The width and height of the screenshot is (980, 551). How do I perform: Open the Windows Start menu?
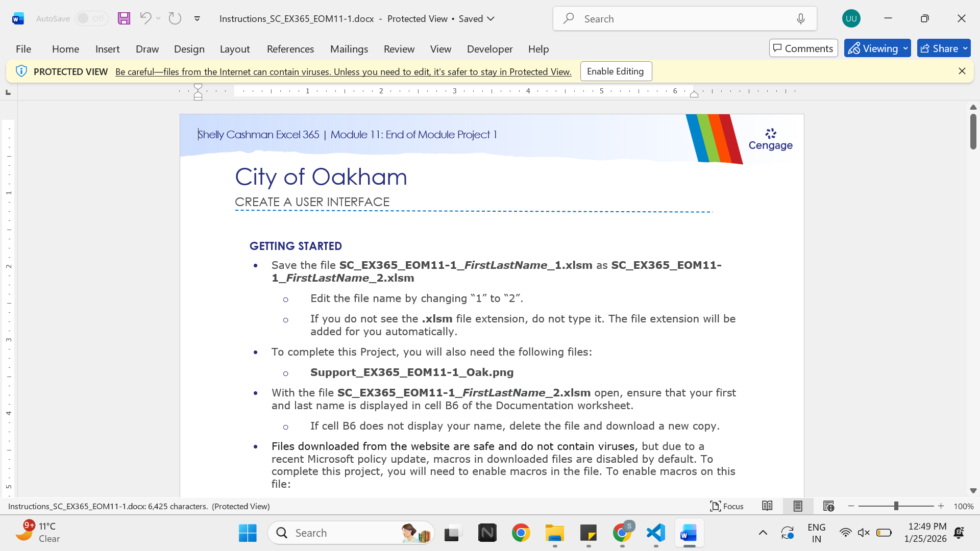coord(248,533)
